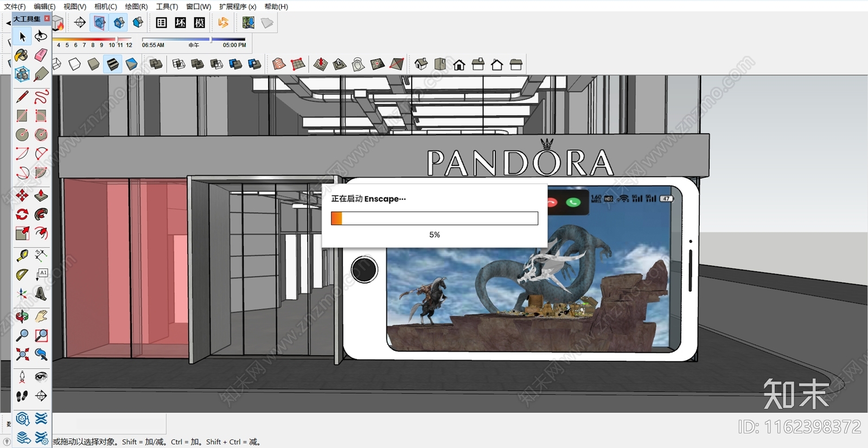The image size is (868, 448).
Task: Select the Orbit tool
Action: [22, 316]
